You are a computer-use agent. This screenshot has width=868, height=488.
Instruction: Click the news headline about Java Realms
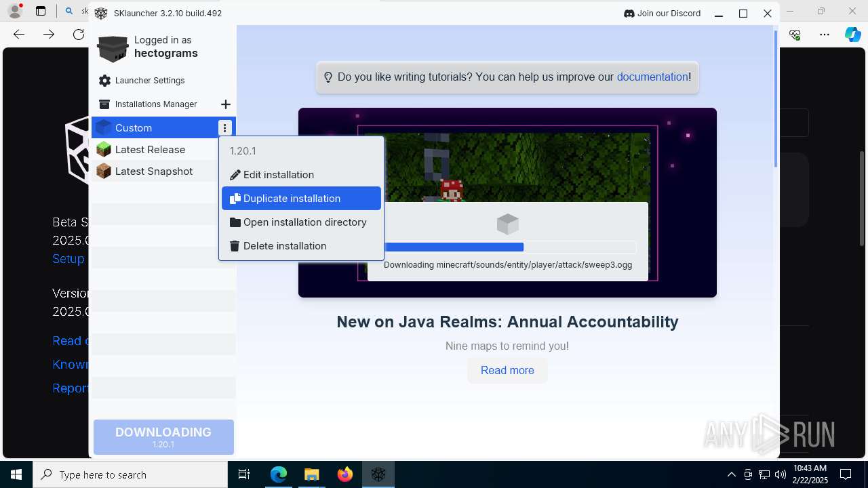coord(507,322)
